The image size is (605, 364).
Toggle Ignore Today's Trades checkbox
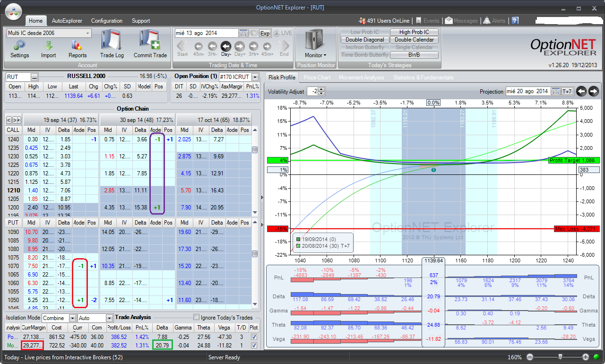[x=196, y=318]
